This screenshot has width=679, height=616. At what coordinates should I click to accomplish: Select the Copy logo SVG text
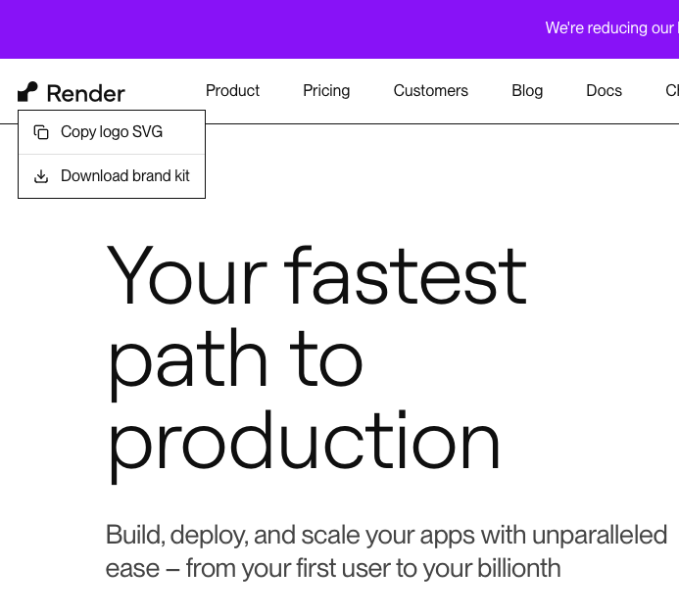[x=112, y=132]
